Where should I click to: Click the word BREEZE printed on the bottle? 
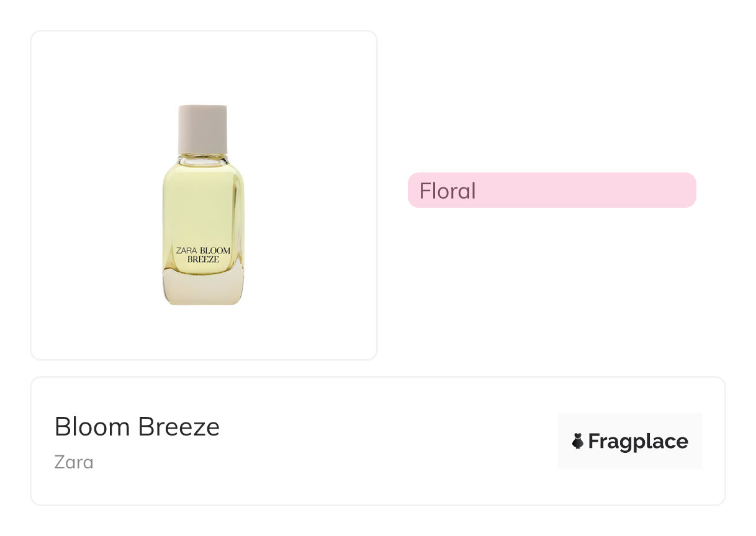pos(203,260)
